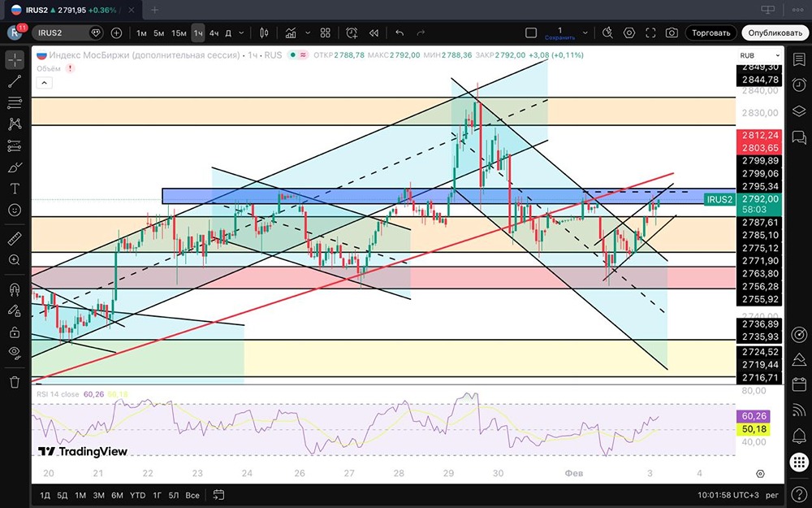The height and width of the screenshot is (508, 812).
Task: Collapse the indicator legend arrow button
Action: point(44,82)
